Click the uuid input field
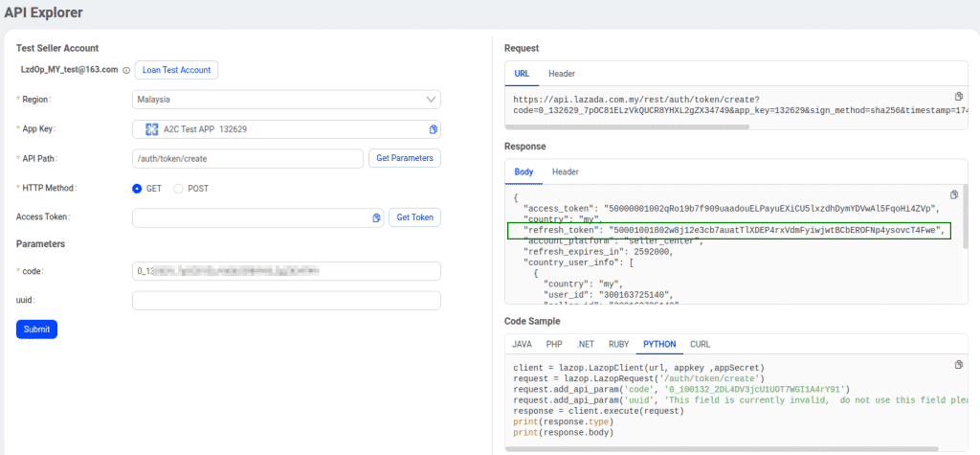Viewport: 980px width, 455px height. [x=286, y=301]
